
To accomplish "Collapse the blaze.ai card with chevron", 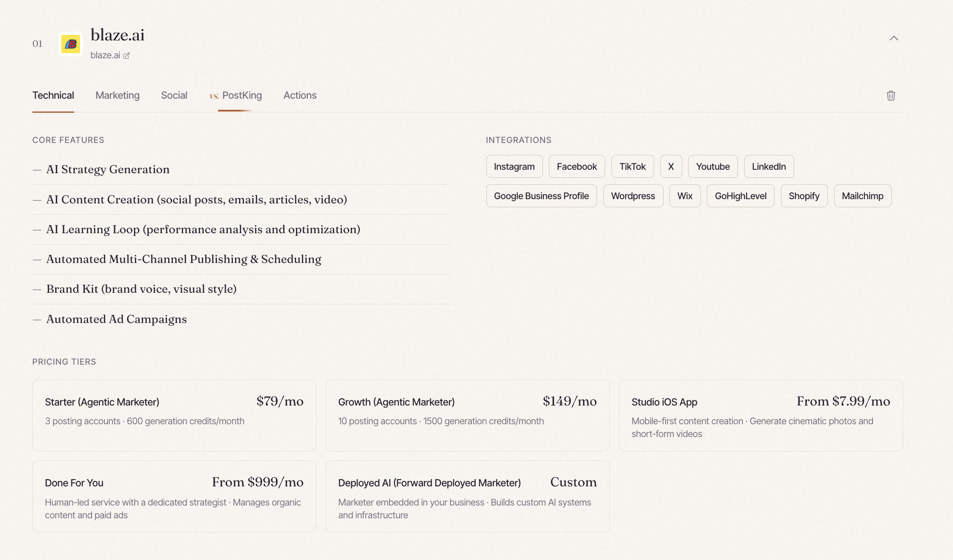I will [894, 38].
